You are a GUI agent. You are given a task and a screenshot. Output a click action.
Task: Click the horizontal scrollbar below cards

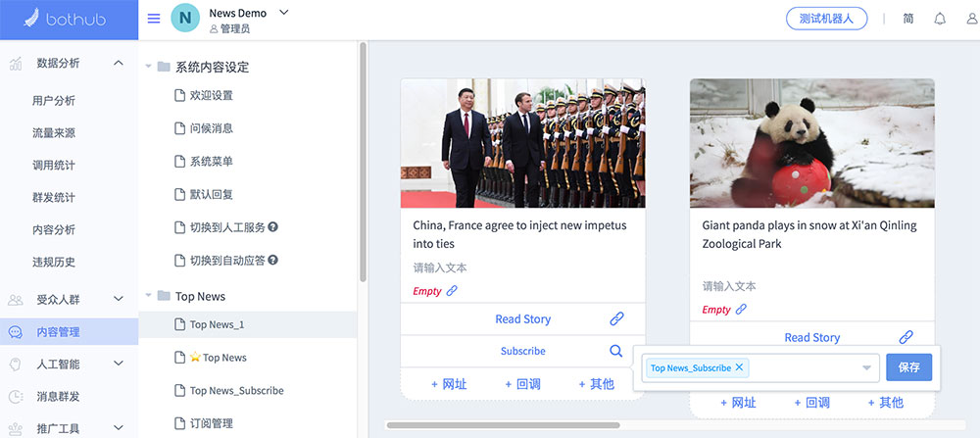[x=503, y=425]
